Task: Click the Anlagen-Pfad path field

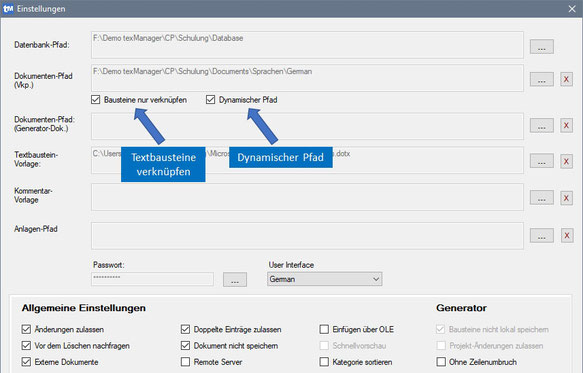Action: click(307, 236)
